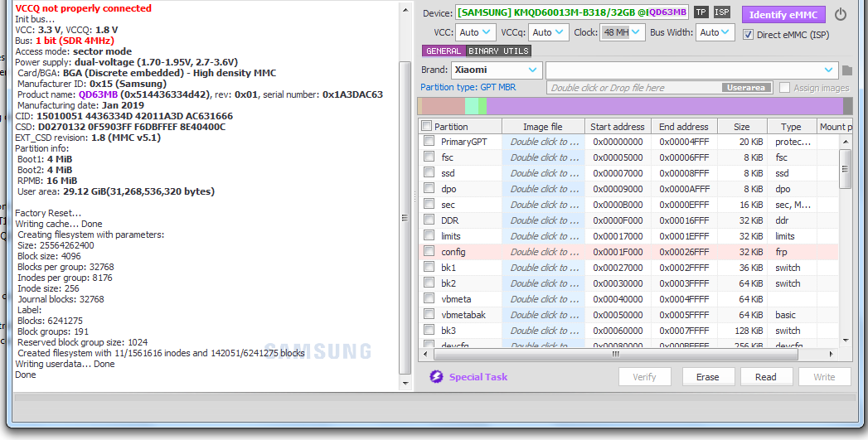The width and height of the screenshot is (868, 440).
Task: Click the power toggle icon
Action: click(841, 14)
